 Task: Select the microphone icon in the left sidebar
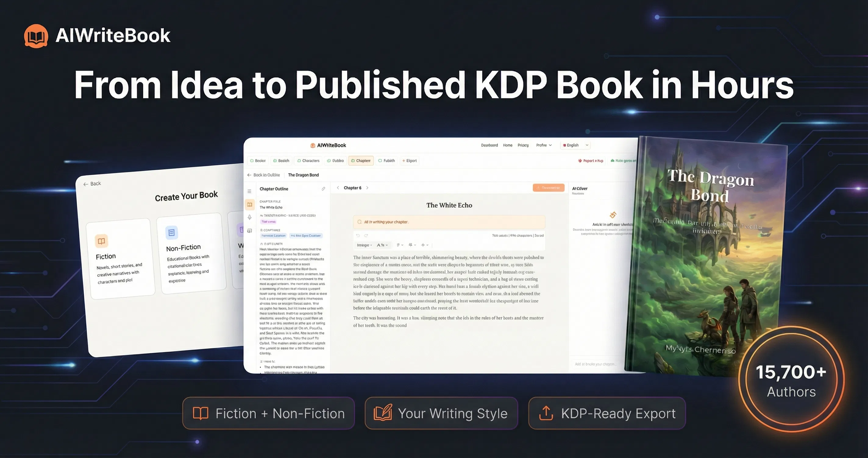coord(250,217)
